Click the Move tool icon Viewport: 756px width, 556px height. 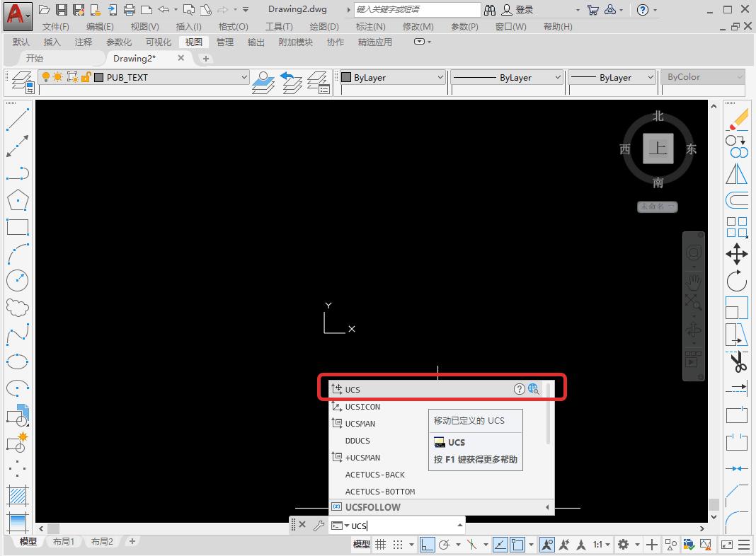point(737,254)
